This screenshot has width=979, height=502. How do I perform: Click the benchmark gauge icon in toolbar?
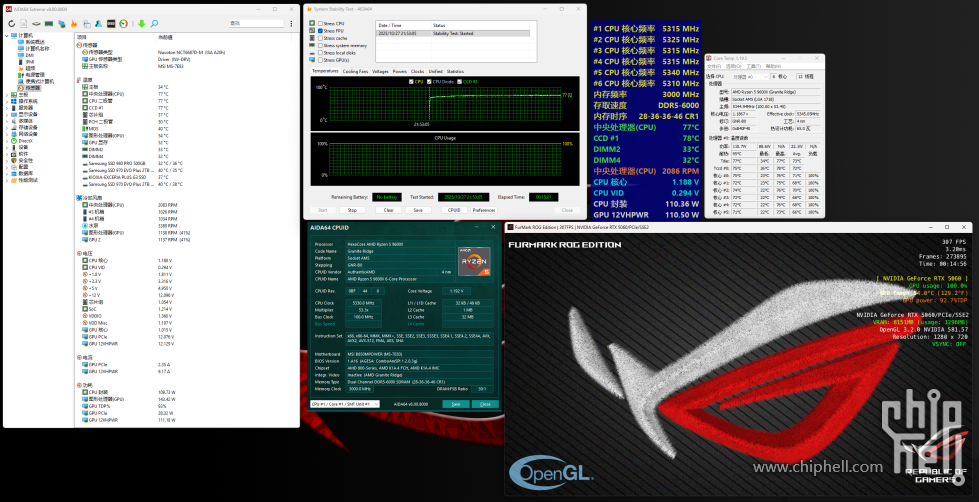[x=122, y=22]
